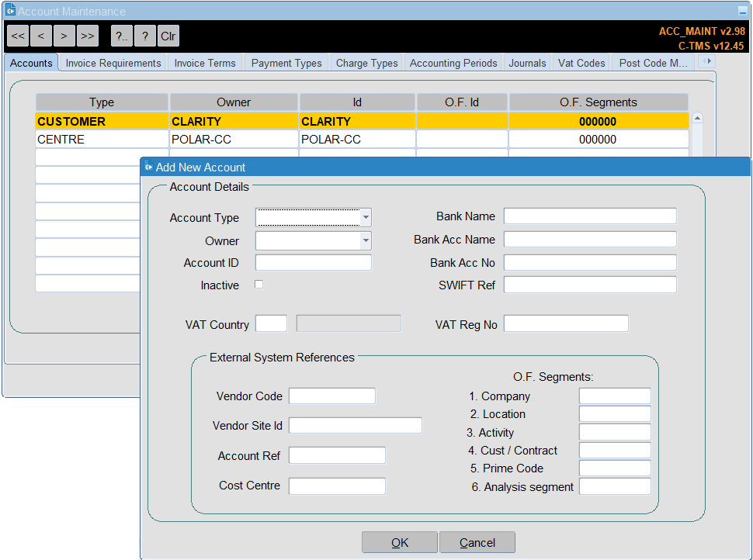Screen dimensions: 753x560
Task: Click the Add New Account dialog title icon
Action: coord(149,167)
